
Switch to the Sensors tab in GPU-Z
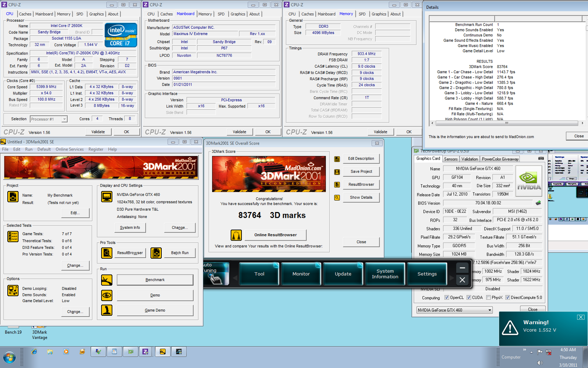[451, 159]
